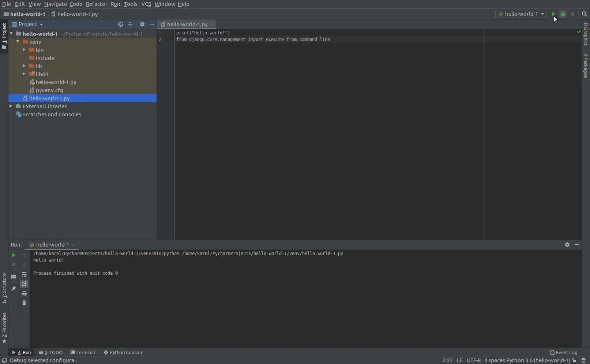Toggle scroll to end in Run console

coord(24,284)
